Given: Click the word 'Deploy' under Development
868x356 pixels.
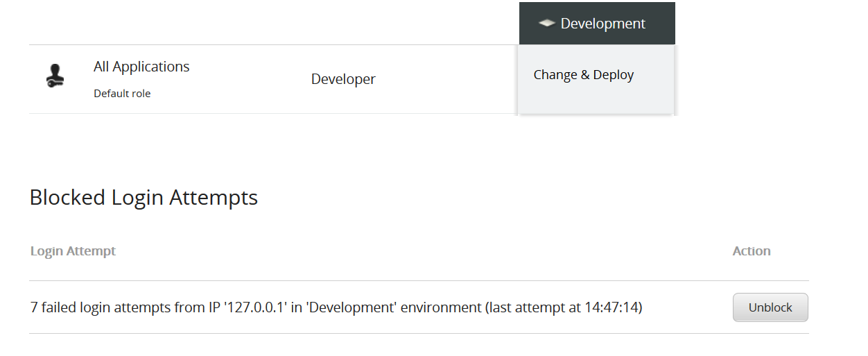Looking at the screenshot, I should point(613,75).
